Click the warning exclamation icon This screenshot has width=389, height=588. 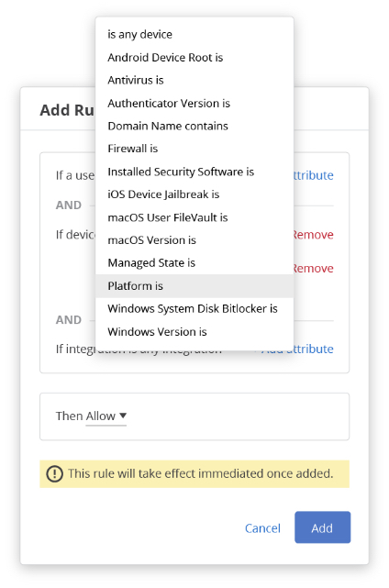click(x=54, y=473)
